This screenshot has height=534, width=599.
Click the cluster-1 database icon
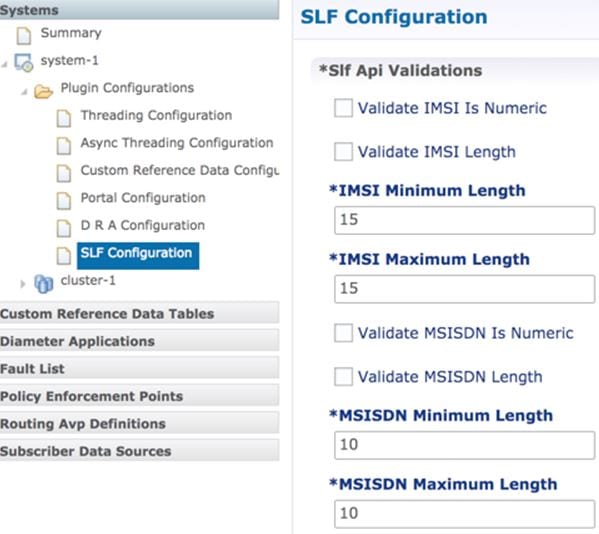(44, 284)
